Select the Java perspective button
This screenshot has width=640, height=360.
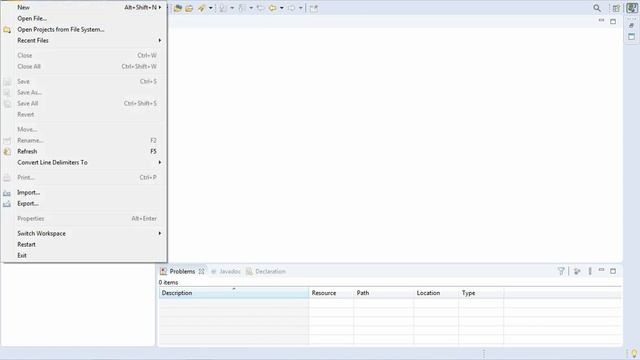click(631, 8)
